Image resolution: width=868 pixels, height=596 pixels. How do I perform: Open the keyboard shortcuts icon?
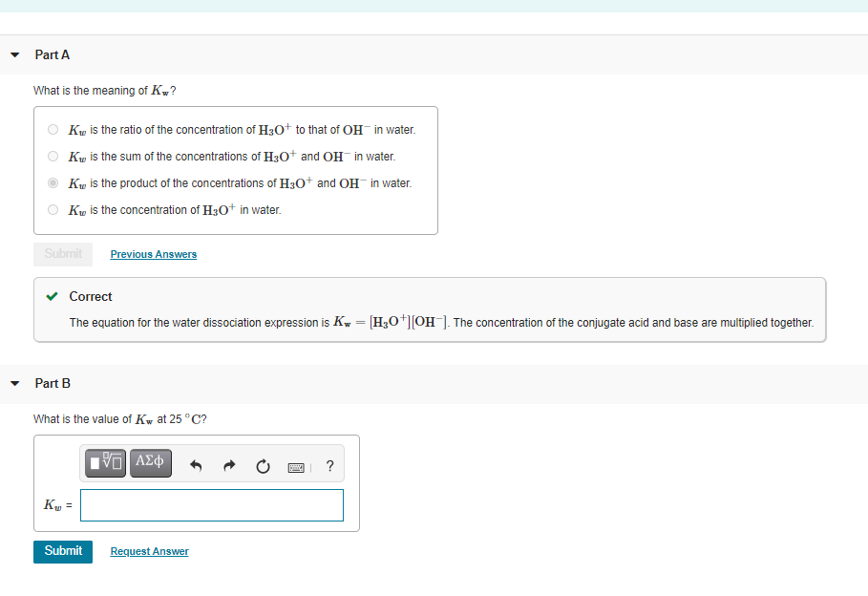click(x=296, y=467)
